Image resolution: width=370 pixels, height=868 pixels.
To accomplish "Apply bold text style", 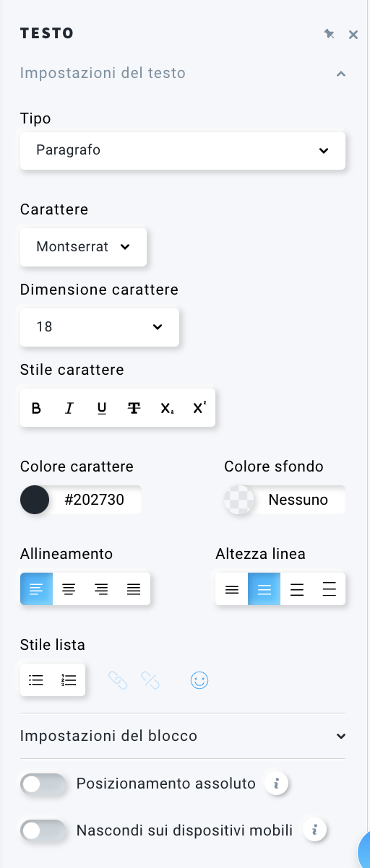I will click(x=36, y=408).
